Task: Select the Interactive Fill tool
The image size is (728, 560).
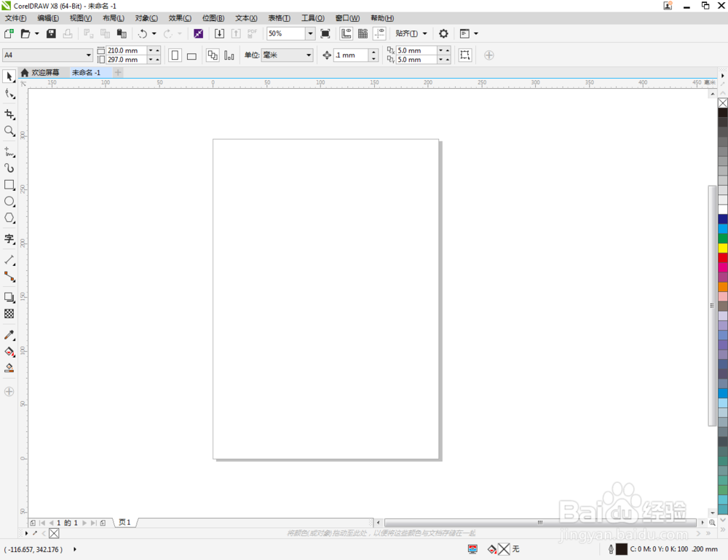Action: point(9,352)
